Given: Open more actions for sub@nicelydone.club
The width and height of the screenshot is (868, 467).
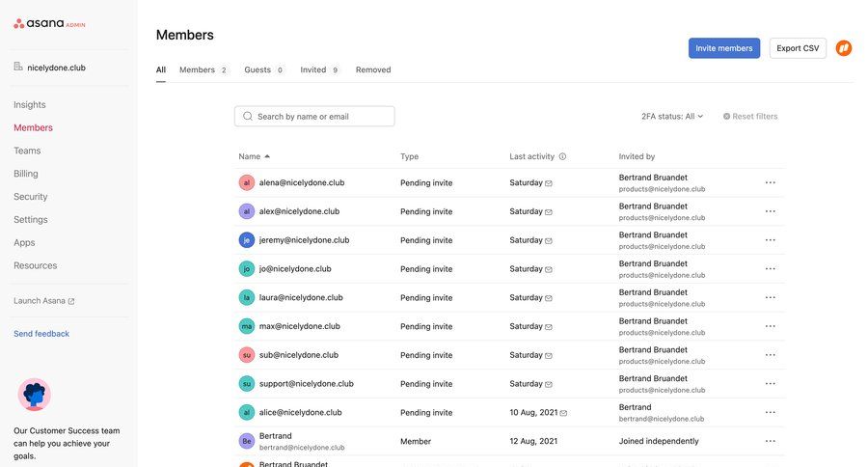Looking at the screenshot, I should (x=770, y=355).
